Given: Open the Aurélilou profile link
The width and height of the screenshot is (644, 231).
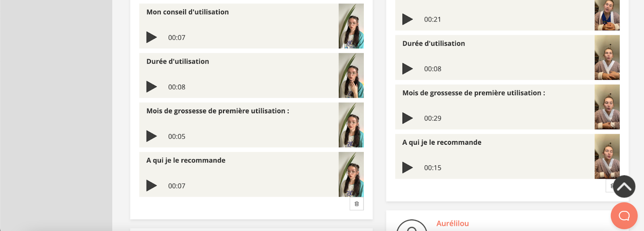Looking at the screenshot, I should point(452,223).
